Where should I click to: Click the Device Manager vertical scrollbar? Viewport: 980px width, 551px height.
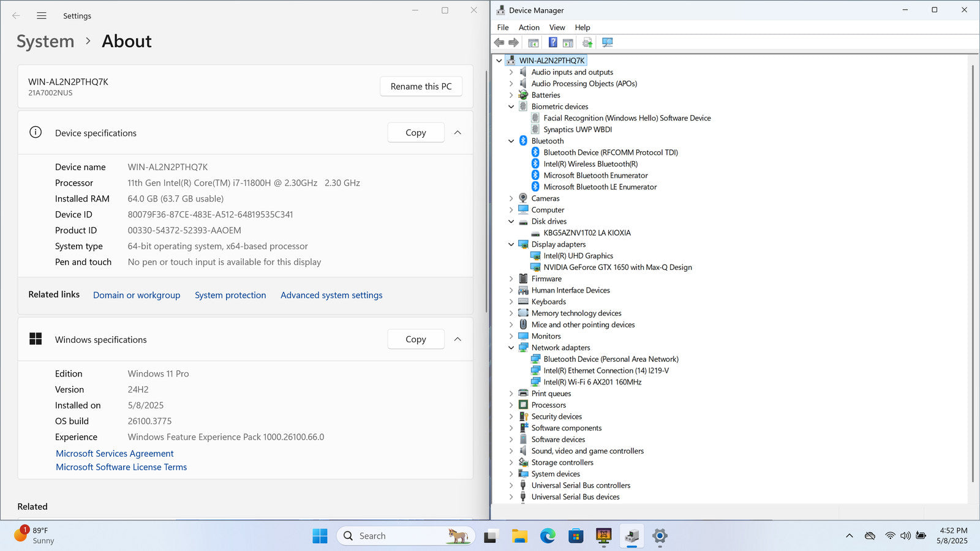click(x=973, y=272)
